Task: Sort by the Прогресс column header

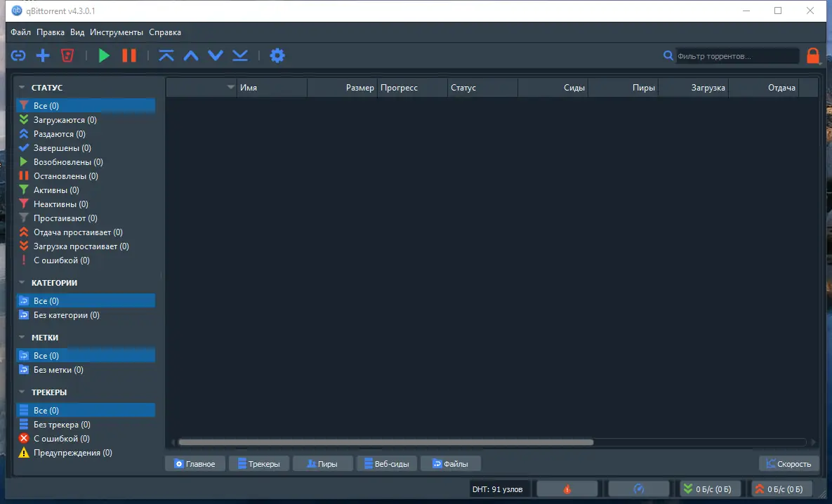Action: pos(411,88)
